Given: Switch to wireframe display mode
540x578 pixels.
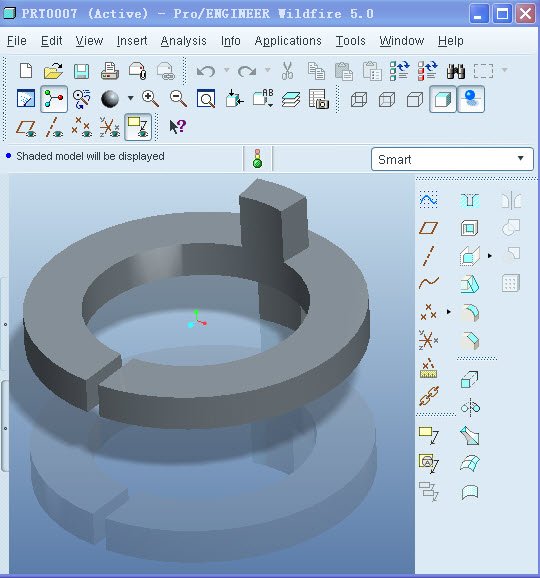Looking at the screenshot, I should 359,100.
